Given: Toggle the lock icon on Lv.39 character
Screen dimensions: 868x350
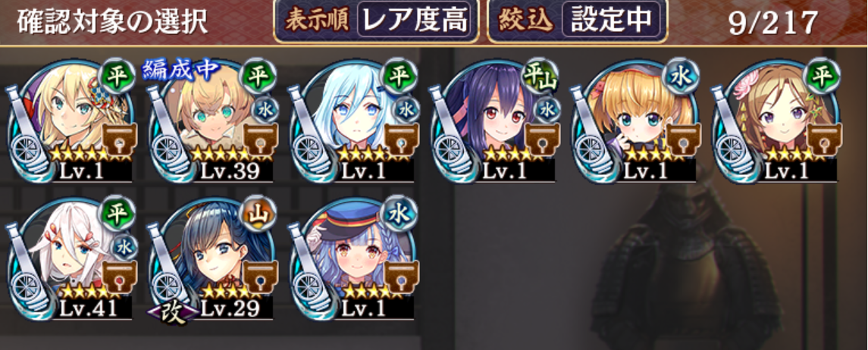Looking at the screenshot, I should click(260, 139).
